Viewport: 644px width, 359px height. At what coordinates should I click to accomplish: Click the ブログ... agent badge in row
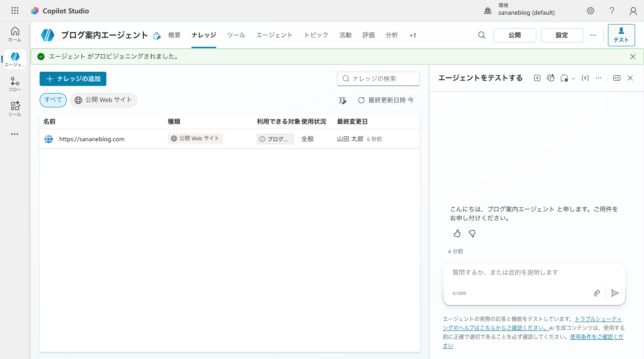275,139
